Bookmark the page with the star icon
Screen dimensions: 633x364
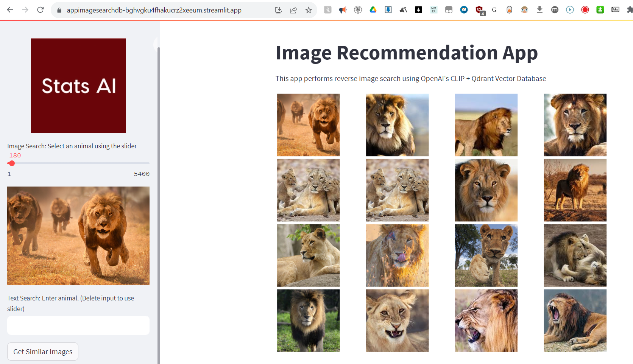(309, 10)
